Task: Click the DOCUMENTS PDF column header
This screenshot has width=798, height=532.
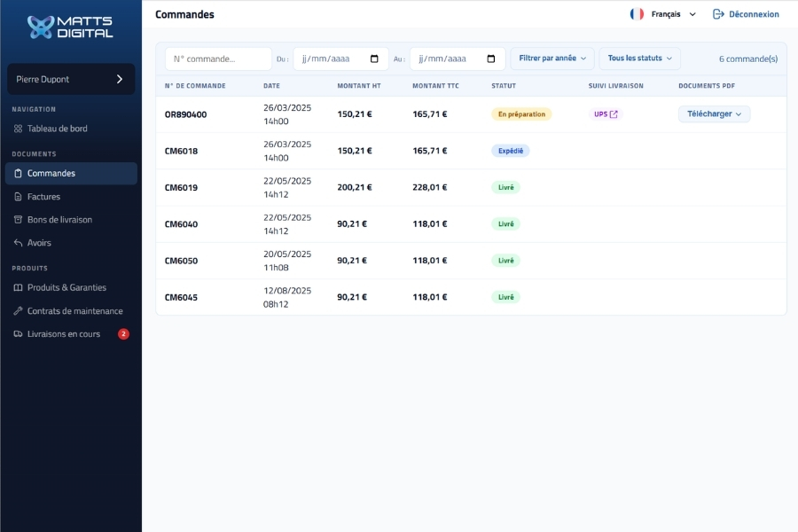Action: point(707,86)
